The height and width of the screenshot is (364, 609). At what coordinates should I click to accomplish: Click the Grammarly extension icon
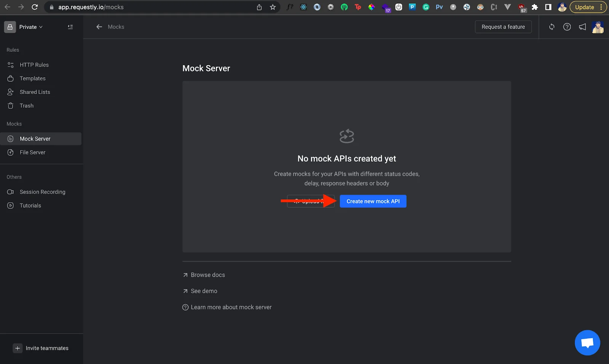pyautogui.click(x=426, y=7)
